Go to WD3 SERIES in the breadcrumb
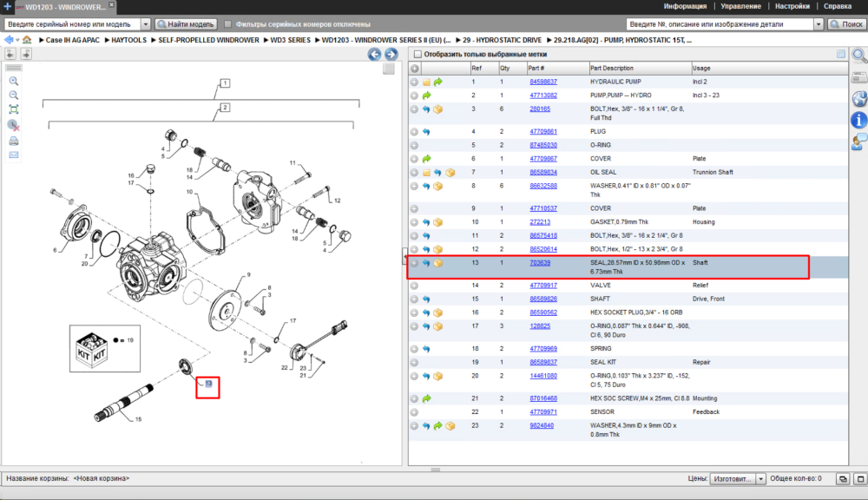The height and width of the screenshot is (500, 868). pos(290,40)
